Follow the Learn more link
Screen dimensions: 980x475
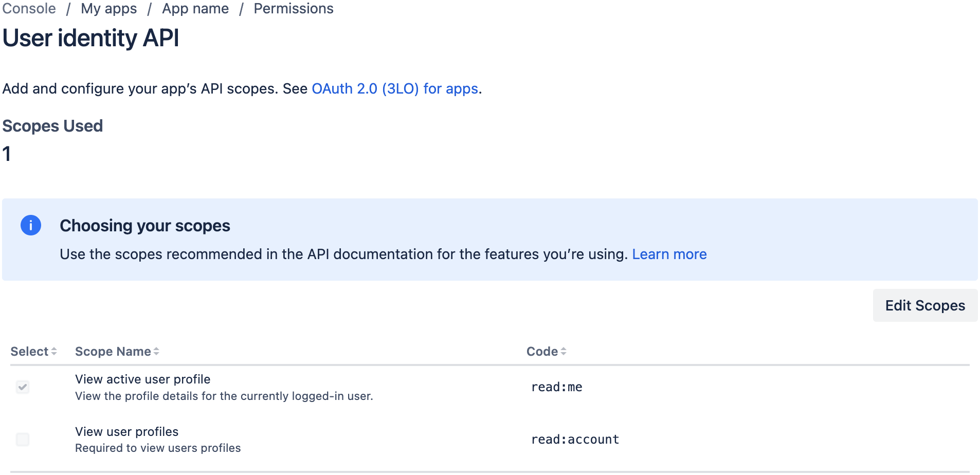point(669,254)
